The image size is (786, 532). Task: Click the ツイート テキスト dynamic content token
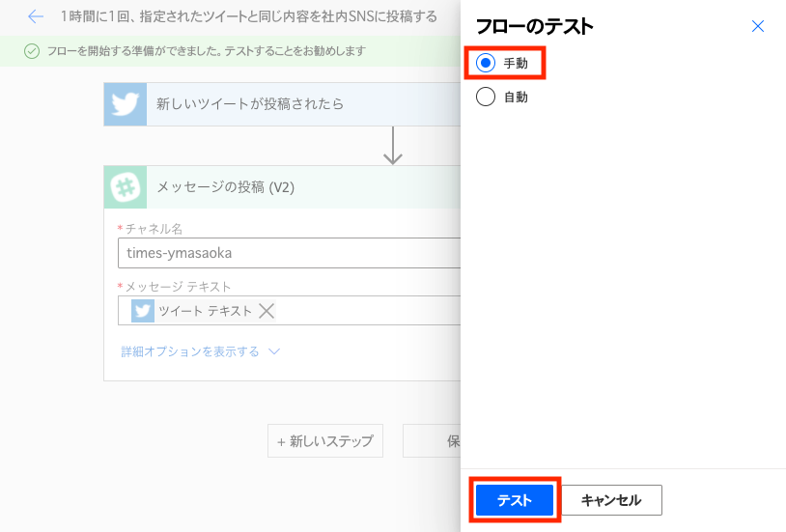pos(203,311)
